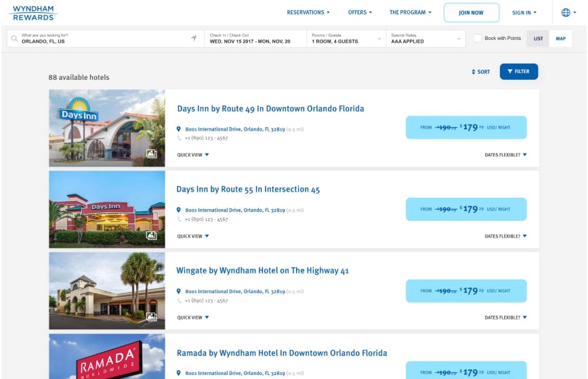Open the Reservations menu

(308, 12)
